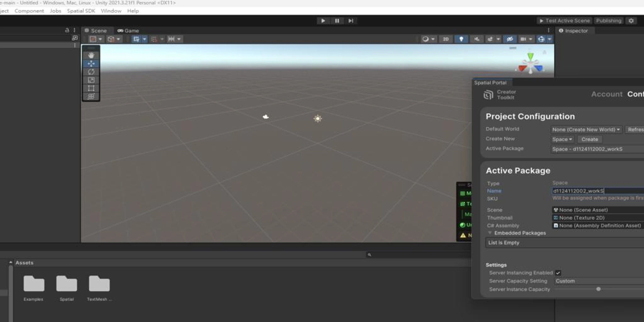Click the Play button
644x322 pixels.
pyautogui.click(x=323, y=21)
